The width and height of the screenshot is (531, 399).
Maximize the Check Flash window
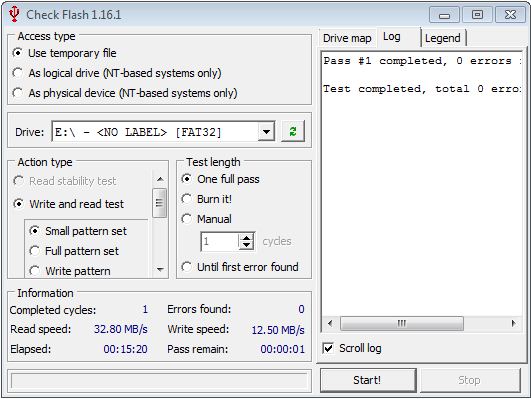click(477, 15)
